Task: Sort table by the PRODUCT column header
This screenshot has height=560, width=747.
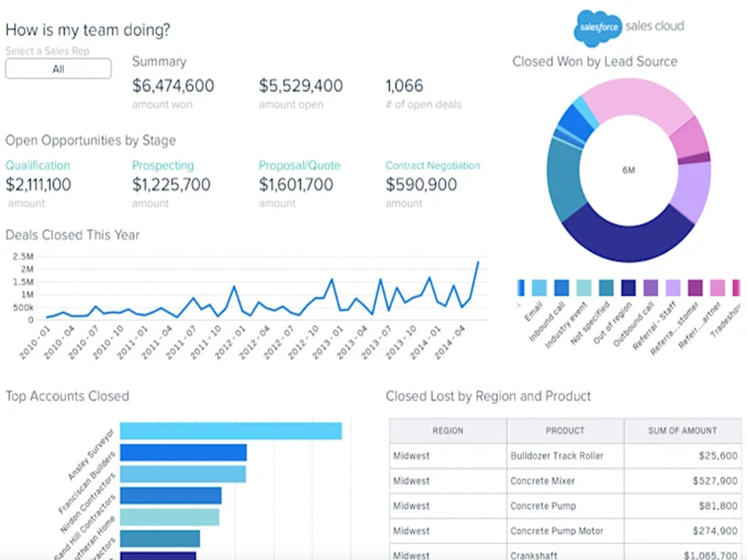Action: pyautogui.click(x=565, y=431)
